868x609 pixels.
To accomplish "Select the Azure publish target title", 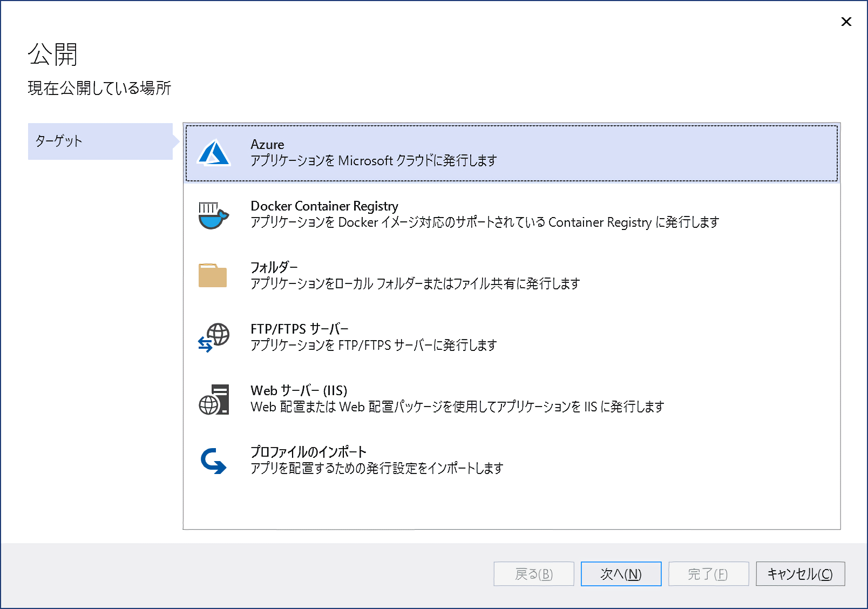I will 267,145.
